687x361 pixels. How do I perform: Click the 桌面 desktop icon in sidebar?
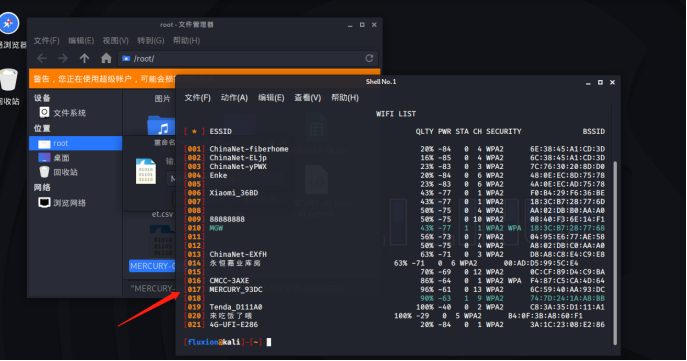[44, 158]
